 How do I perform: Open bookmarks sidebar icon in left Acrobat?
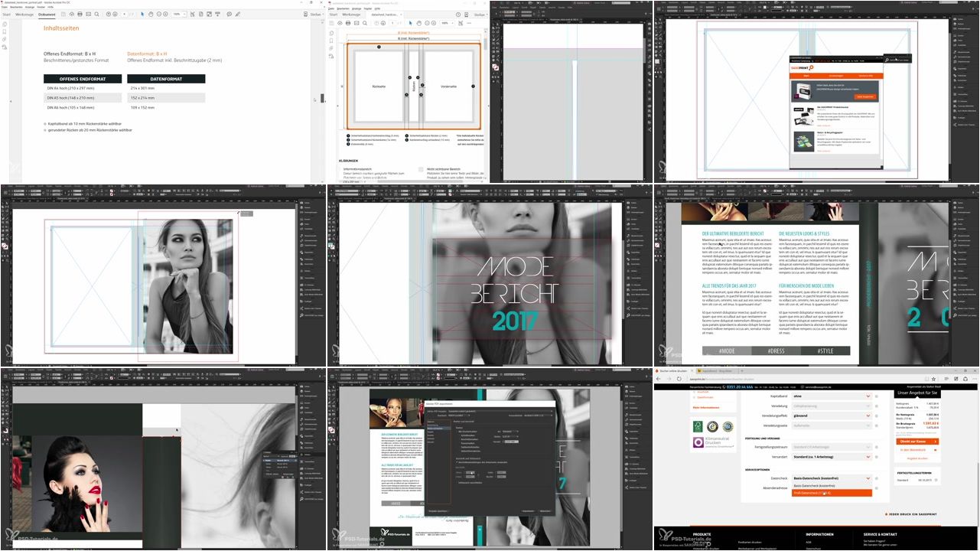tap(5, 32)
